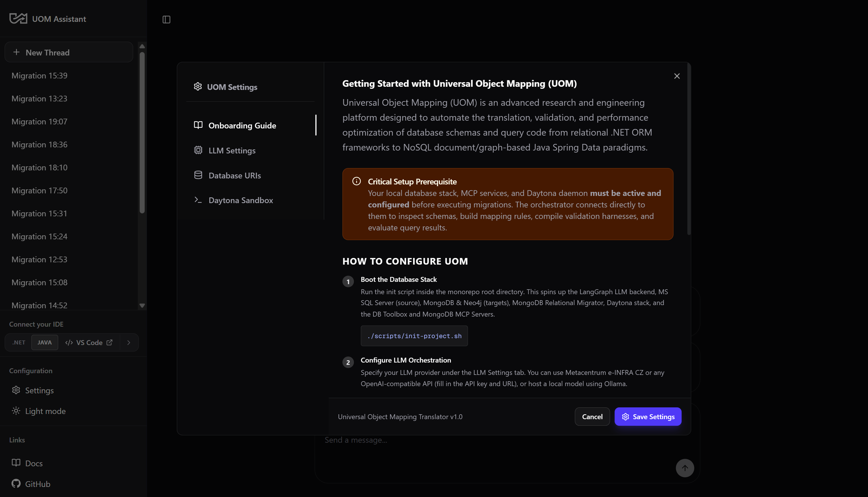Click the Daytona Sandbox terminal icon
Viewport: 868px width, 497px height.
click(x=198, y=200)
